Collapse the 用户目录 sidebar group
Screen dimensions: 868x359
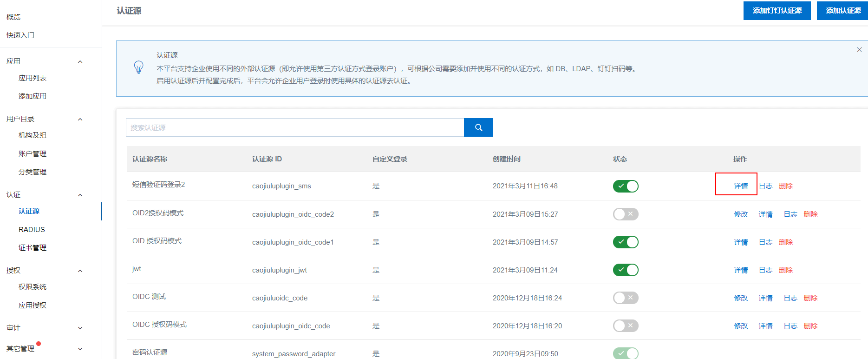[x=80, y=119]
